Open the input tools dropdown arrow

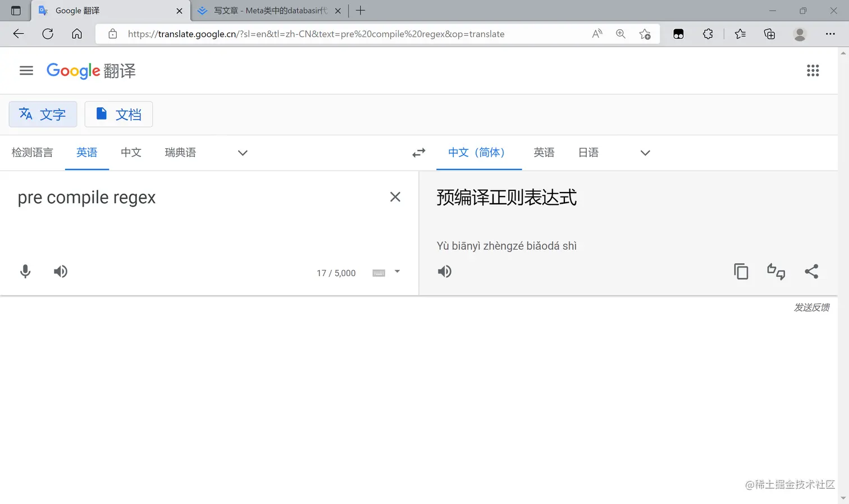(x=398, y=272)
